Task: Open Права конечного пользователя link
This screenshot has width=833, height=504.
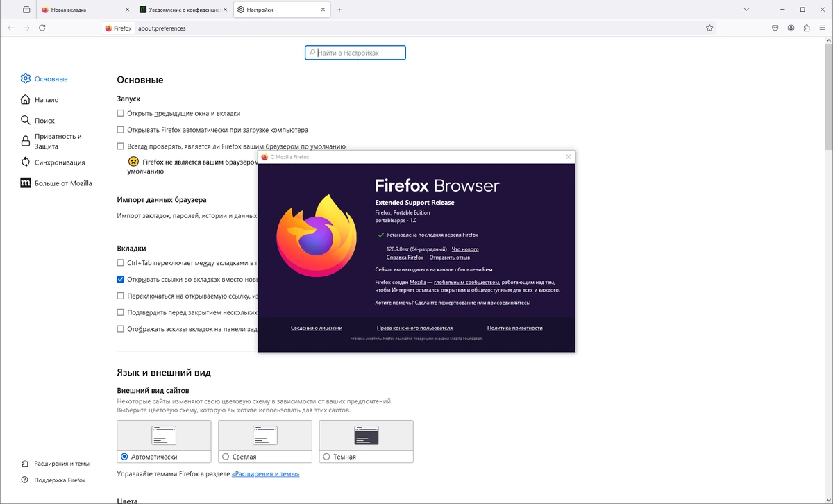Action: point(414,328)
